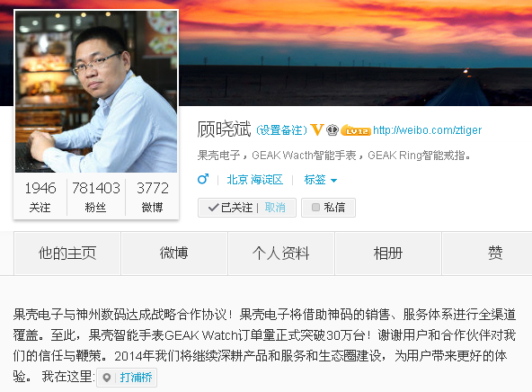Click the orange V verified badge
The height and width of the screenshot is (392, 532).
317,129
